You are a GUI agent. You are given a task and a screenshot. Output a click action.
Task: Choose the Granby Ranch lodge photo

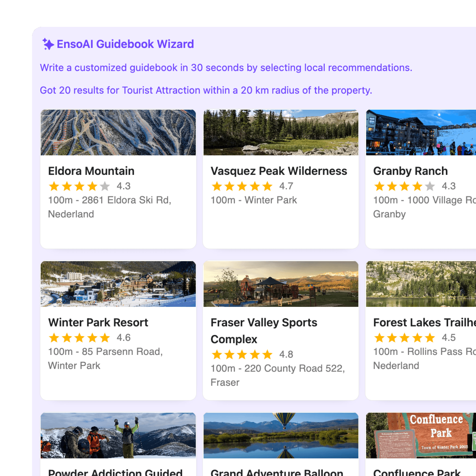coord(421,132)
